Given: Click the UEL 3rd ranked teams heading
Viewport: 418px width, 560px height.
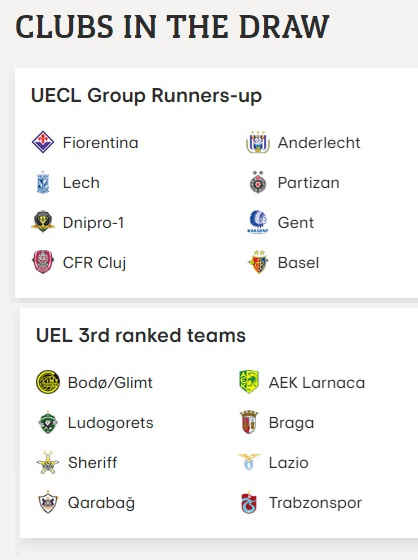Looking at the screenshot, I should tap(141, 336).
